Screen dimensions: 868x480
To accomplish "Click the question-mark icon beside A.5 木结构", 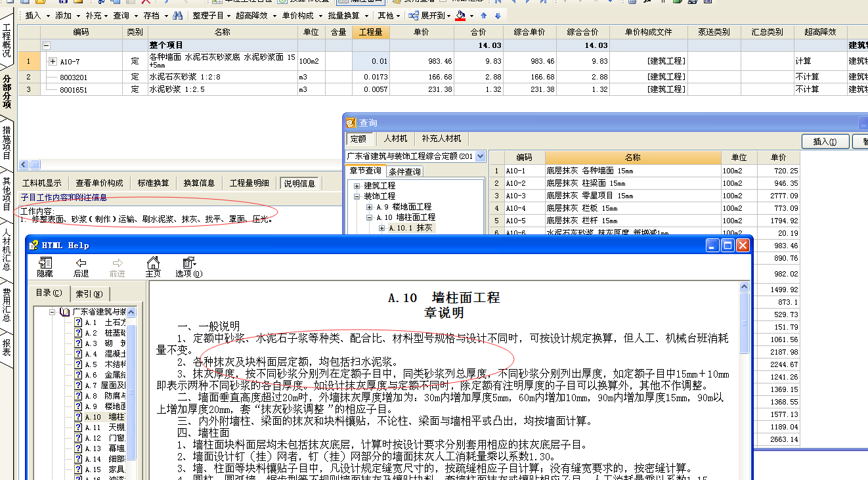I will pos(78,364).
